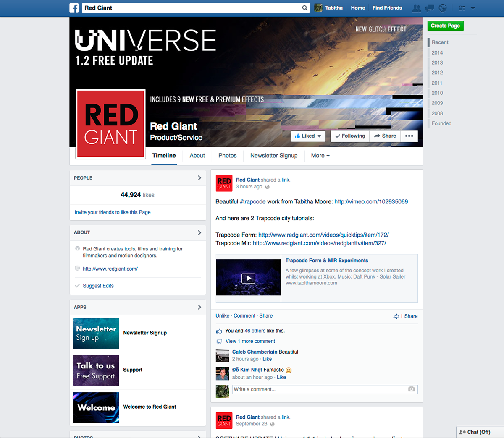Click the info icon beside About description
Viewport: 504px width, 438px height.
pos(77,248)
